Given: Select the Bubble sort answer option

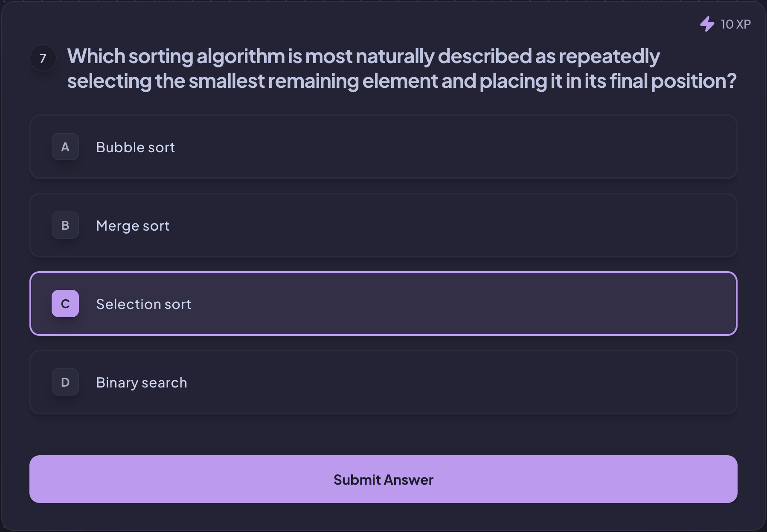Looking at the screenshot, I should point(383,147).
